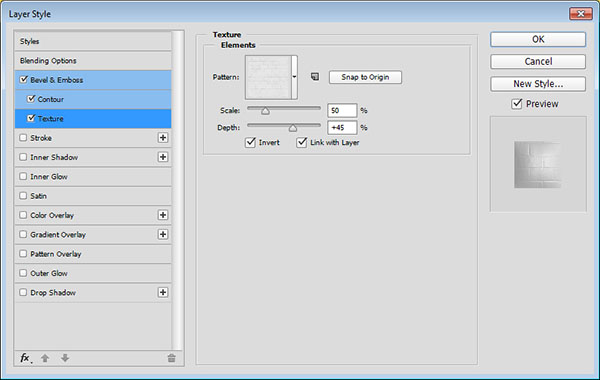The width and height of the screenshot is (600, 380).
Task: Open the Pattern picker dropdown arrow
Action: coord(294,77)
